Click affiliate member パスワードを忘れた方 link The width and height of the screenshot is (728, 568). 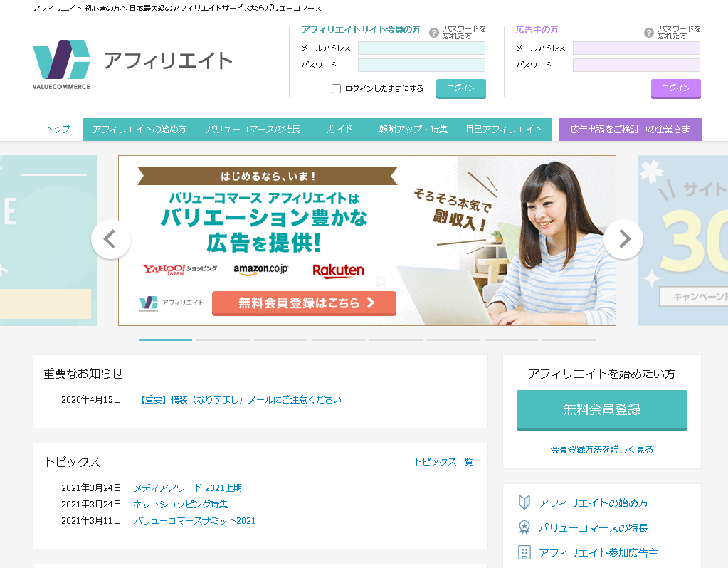point(464,33)
